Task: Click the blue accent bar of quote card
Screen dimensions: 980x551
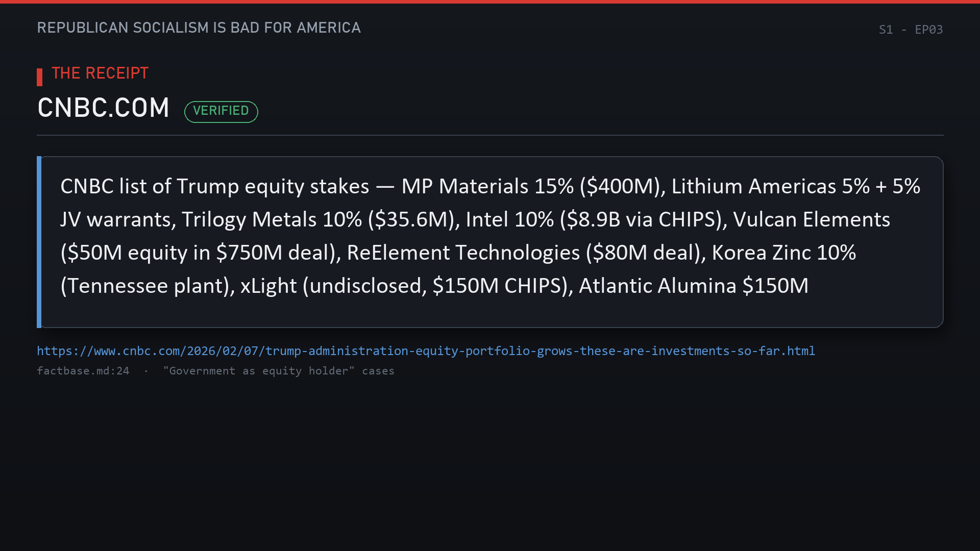Action: point(39,242)
